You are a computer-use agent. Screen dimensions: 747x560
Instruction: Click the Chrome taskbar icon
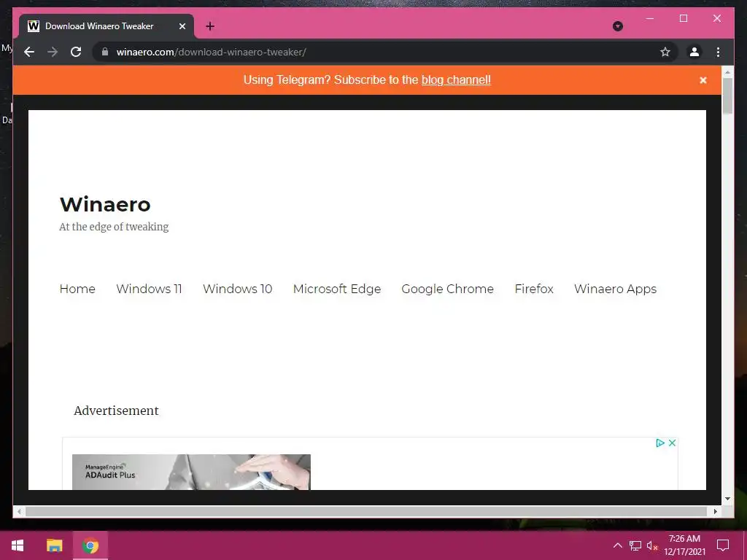click(x=90, y=545)
